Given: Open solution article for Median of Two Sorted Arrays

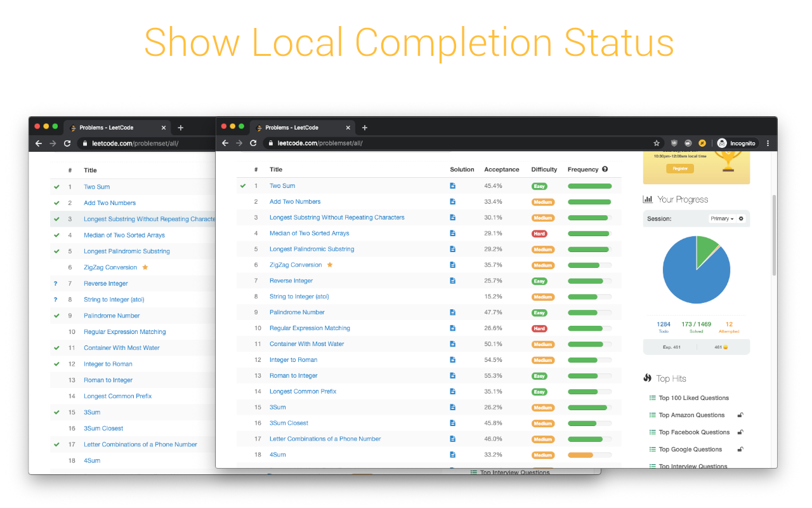Looking at the screenshot, I should click(452, 234).
